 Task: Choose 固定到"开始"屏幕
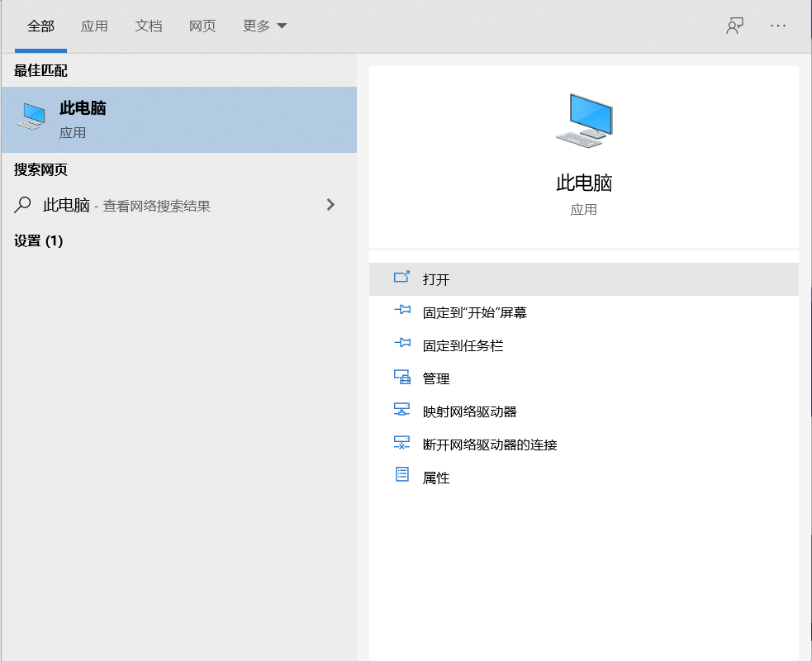click(x=584, y=312)
